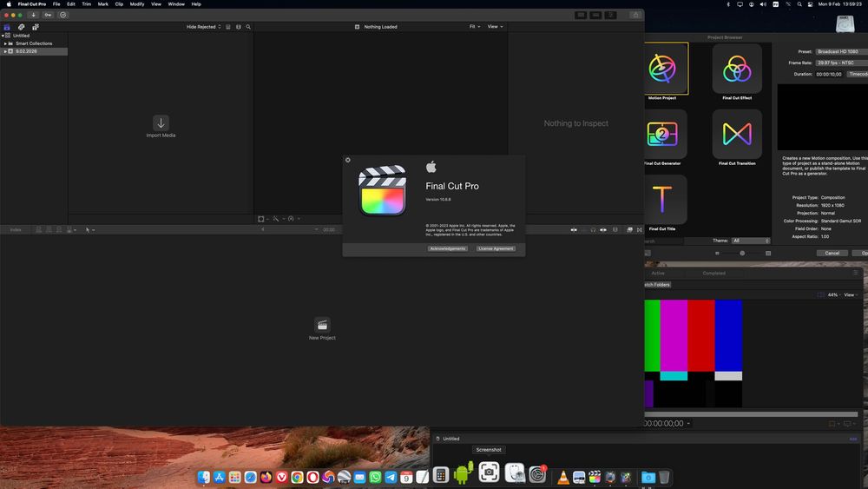Open the enhancement wand menu in viewer
The image size is (868, 489).
pos(278,219)
